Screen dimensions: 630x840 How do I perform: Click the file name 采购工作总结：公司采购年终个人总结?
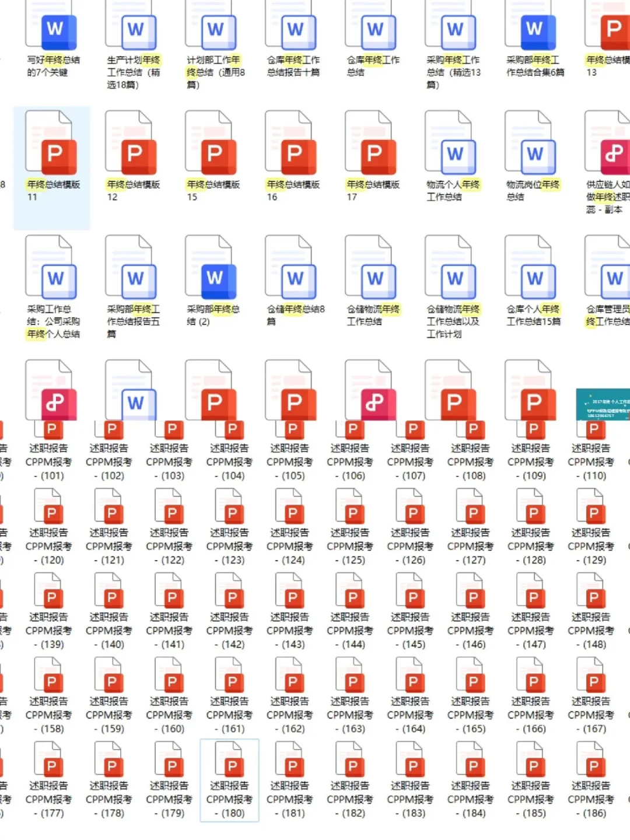54,321
